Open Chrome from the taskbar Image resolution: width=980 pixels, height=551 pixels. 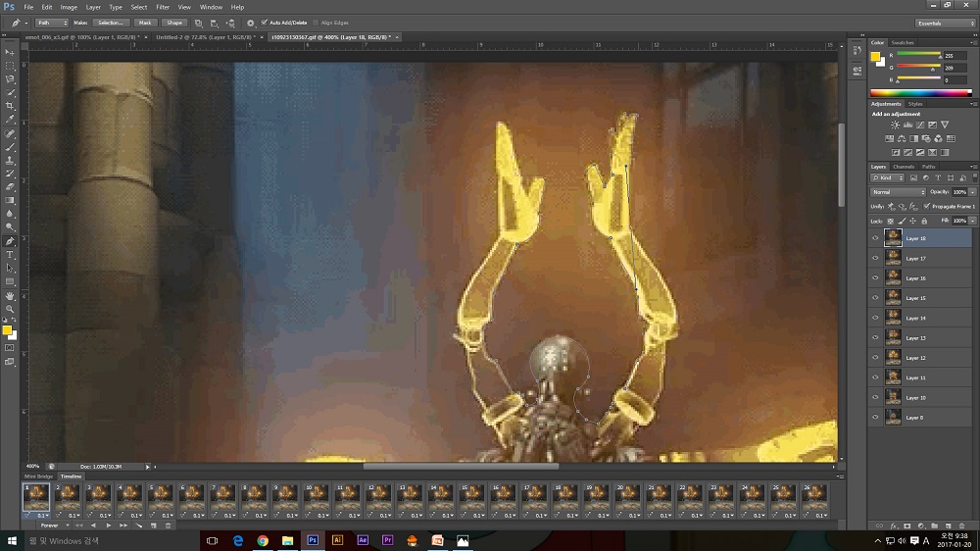coord(263,540)
